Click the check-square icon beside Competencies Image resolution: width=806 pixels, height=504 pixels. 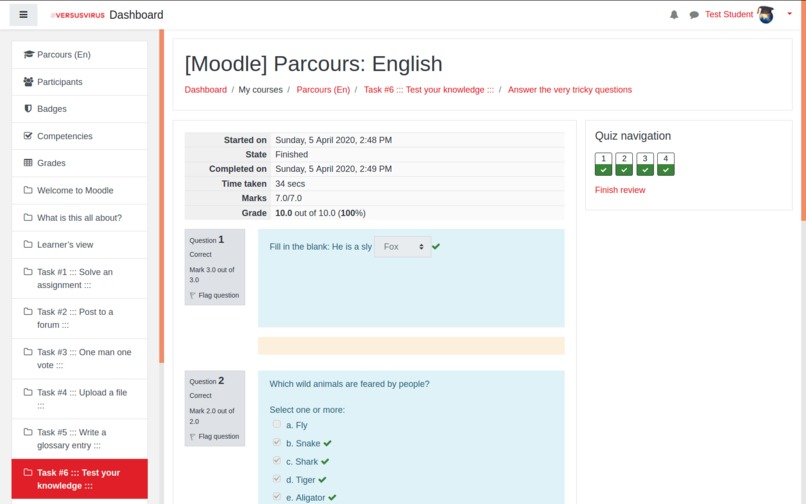point(28,136)
